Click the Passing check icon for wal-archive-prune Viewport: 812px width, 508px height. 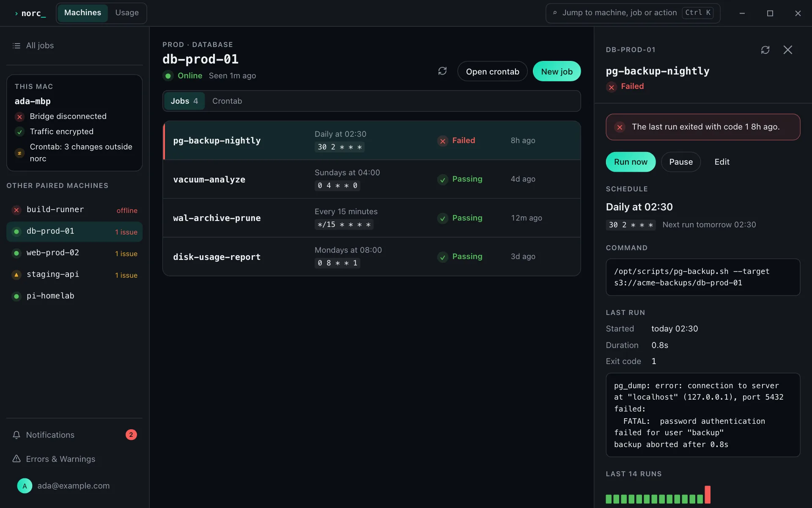442,218
